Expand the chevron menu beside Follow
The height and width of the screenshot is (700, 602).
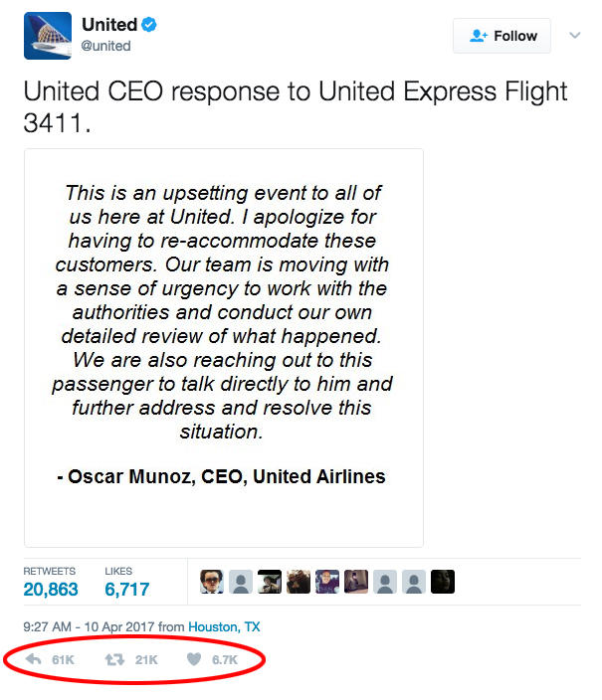575,35
